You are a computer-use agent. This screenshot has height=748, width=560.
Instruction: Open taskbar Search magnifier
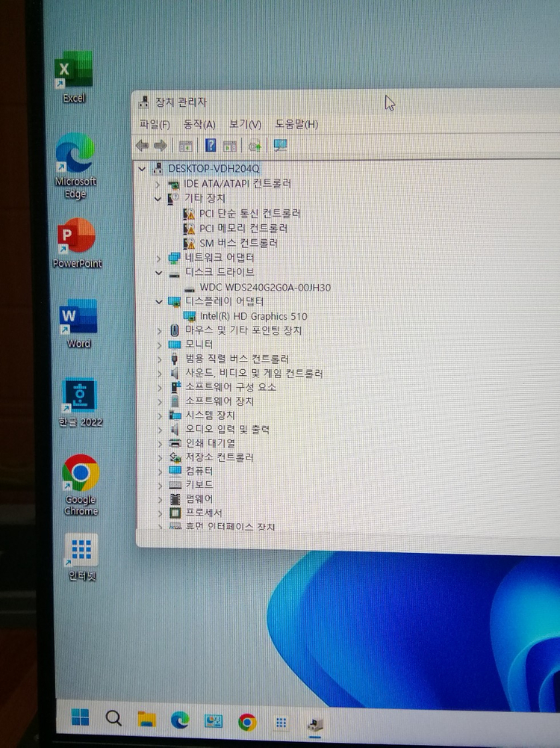click(x=113, y=718)
